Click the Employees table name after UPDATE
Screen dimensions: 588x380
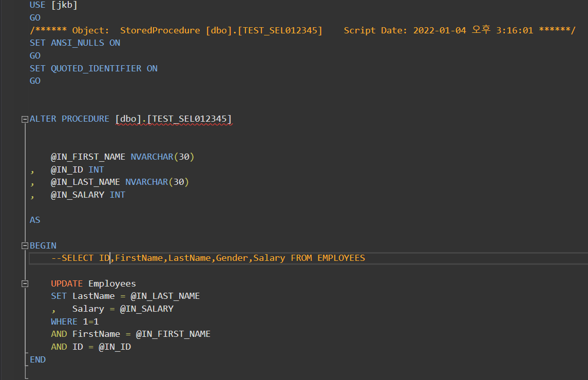[x=112, y=283]
